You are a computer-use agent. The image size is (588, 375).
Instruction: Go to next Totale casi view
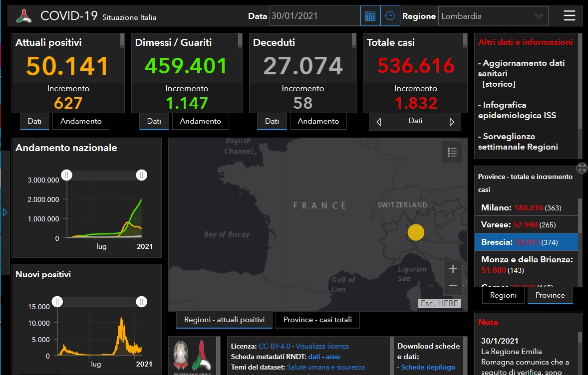[x=452, y=122]
